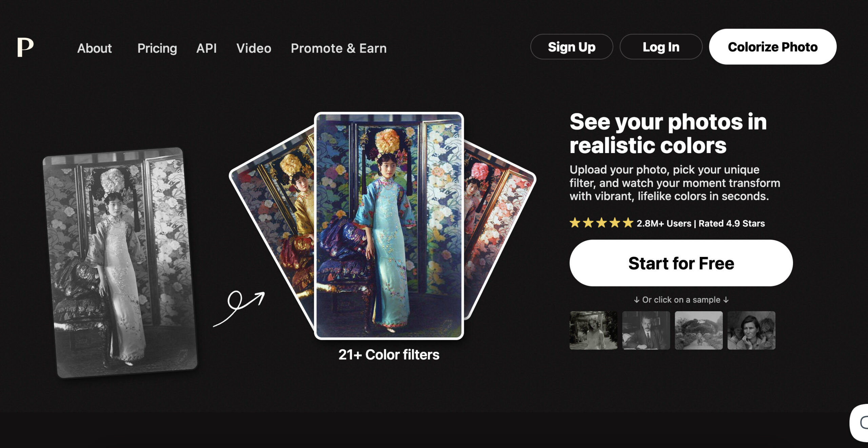Click the Palette P logo icon
Image resolution: width=868 pixels, height=448 pixels.
(25, 47)
